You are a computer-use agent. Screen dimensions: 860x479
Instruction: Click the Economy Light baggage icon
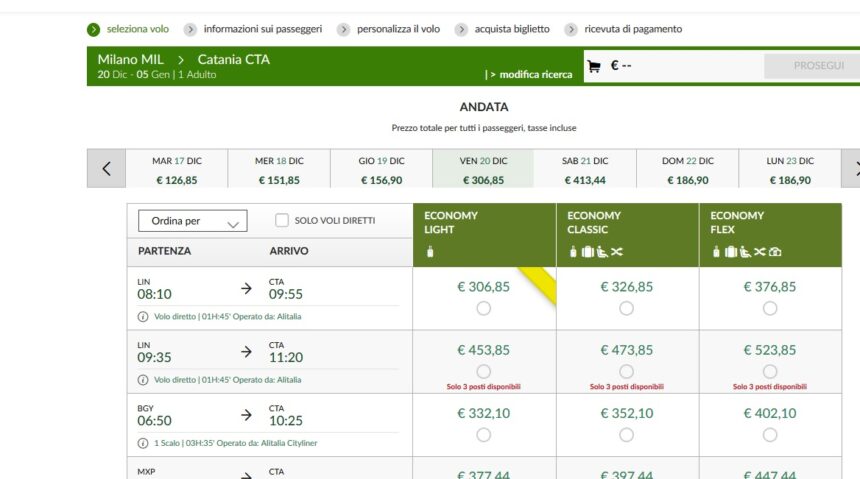pos(430,252)
